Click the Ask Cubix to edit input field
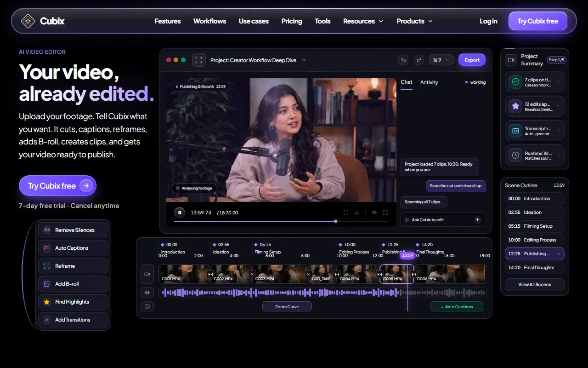This screenshot has height=368, width=588. pos(443,220)
